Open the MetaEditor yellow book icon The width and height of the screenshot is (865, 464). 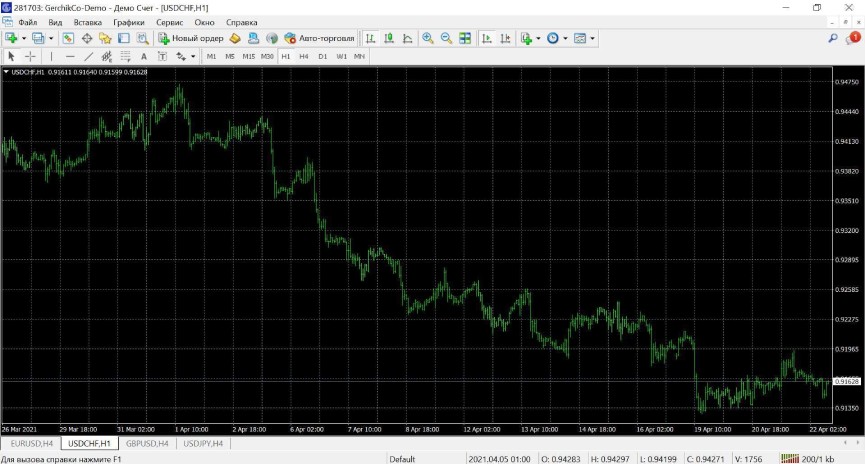235,38
